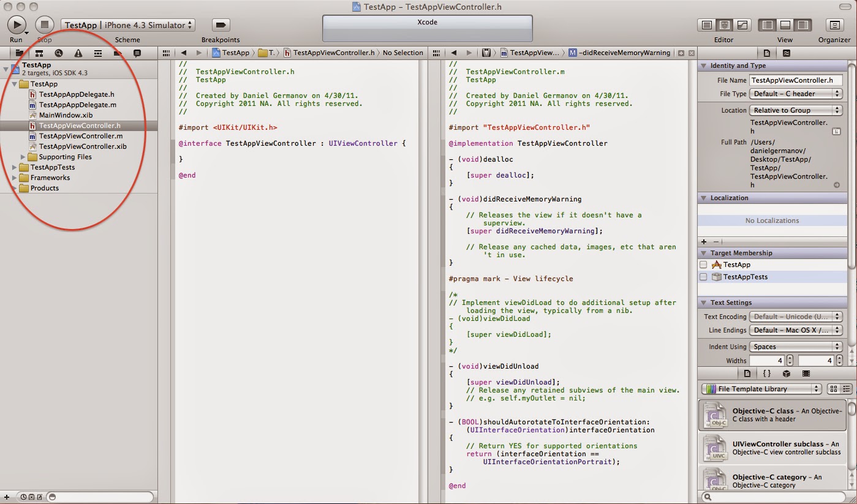
Task: Click No Selection in the jump bar
Action: (x=403, y=53)
